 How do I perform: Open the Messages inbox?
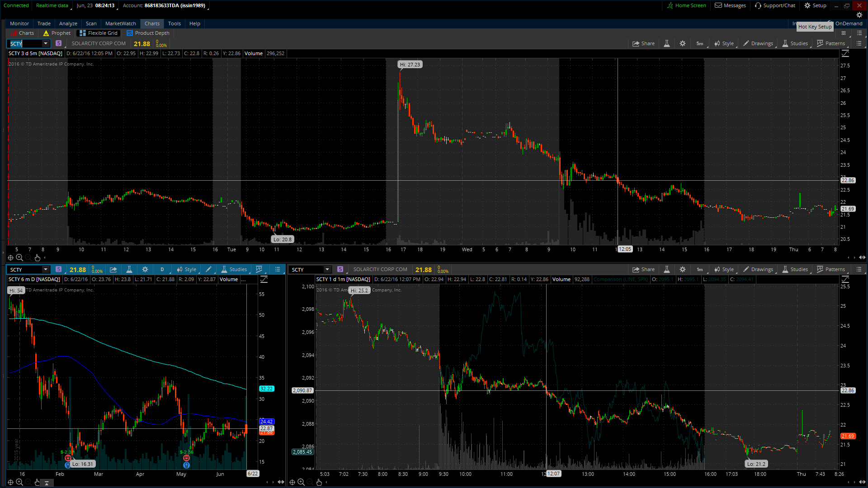[730, 5]
